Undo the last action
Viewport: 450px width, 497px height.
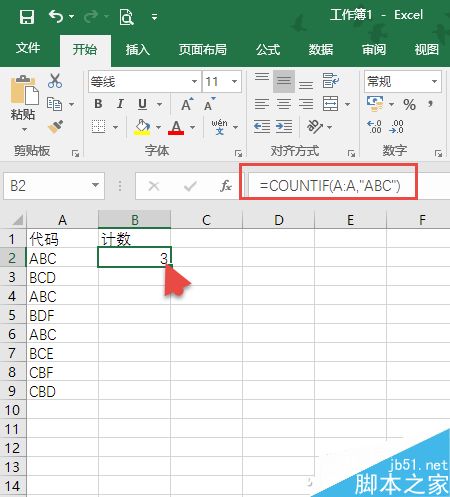[56, 16]
